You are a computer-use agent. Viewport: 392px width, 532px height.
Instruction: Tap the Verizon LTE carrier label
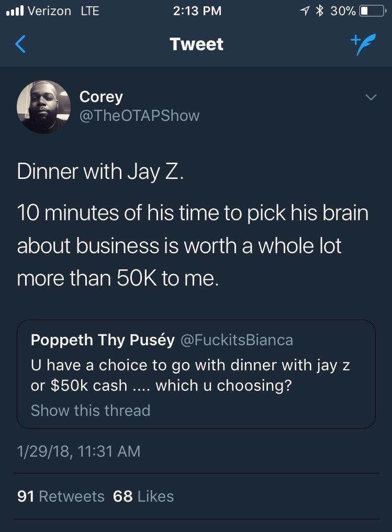63,10
